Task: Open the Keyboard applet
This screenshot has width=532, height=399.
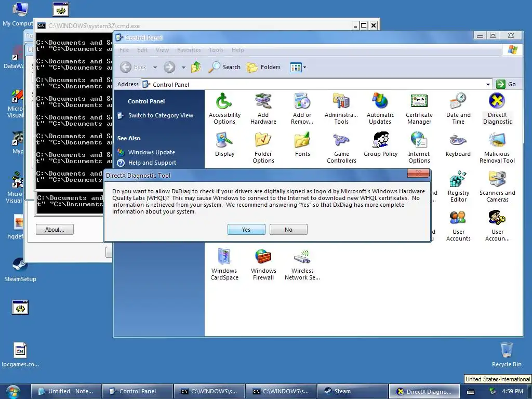Action: coord(458,144)
